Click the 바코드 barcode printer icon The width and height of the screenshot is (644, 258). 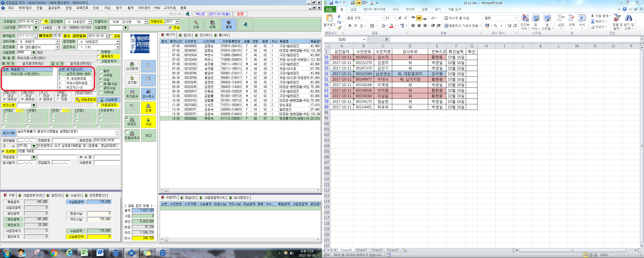click(x=132, y=122)
